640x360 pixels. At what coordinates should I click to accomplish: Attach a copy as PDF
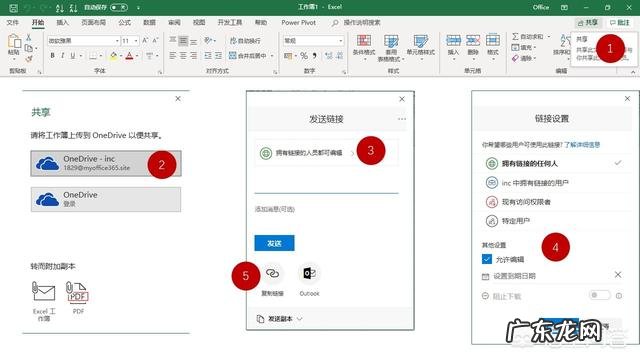click(78, 298)
